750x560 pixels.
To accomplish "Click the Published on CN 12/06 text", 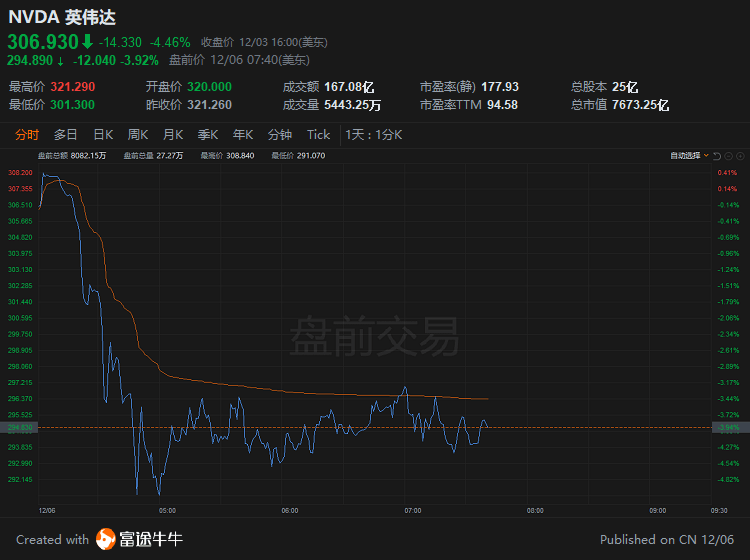I will click(x=667, y=539).
